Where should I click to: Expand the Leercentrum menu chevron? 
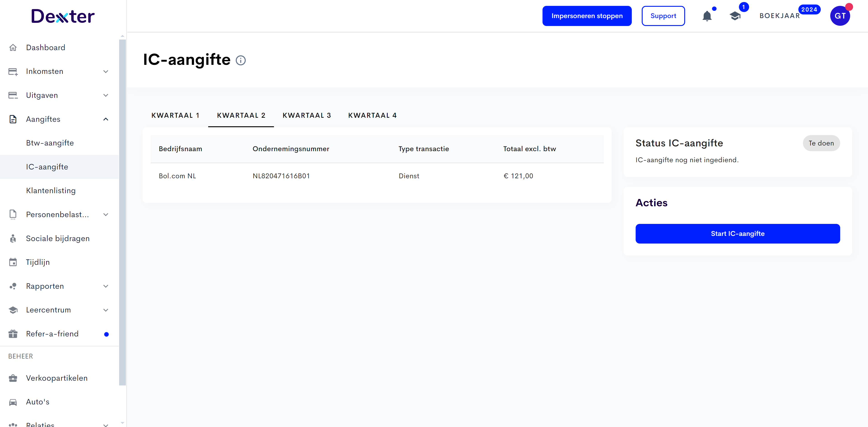[x=106, y=310]
